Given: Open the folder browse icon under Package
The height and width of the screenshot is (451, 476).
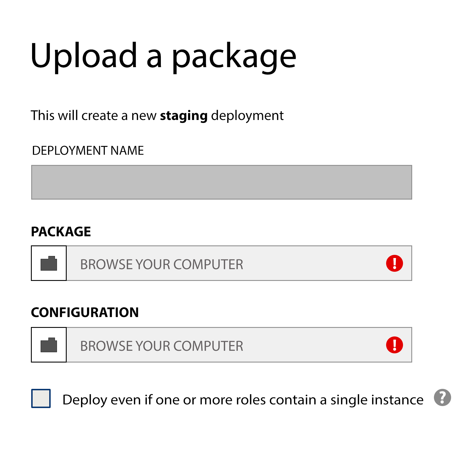Looking at the screenshot, I should click(x=49, y=263).
